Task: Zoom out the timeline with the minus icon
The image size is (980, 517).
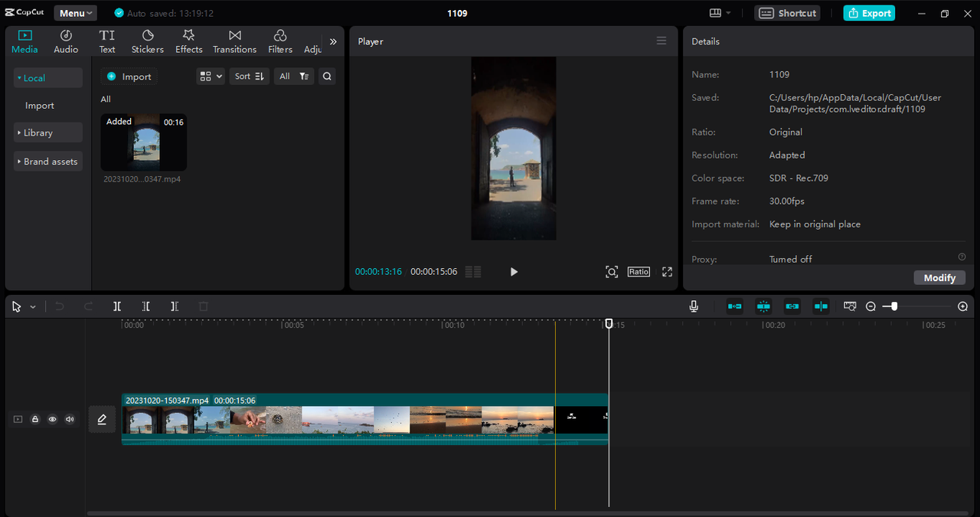Action: click(x=871, y=306)
